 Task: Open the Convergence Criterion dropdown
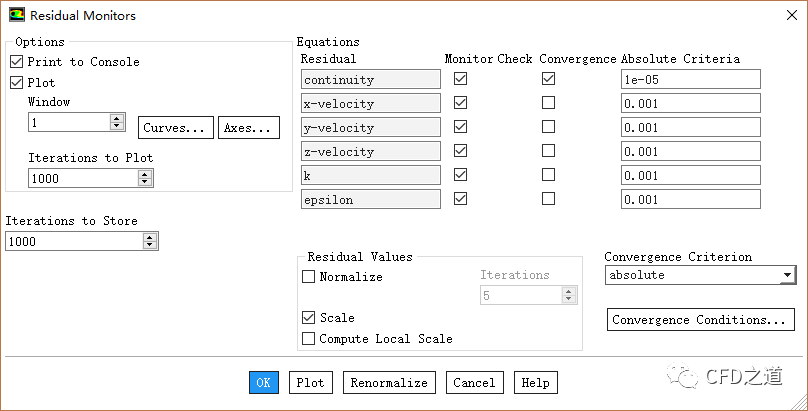788,275
